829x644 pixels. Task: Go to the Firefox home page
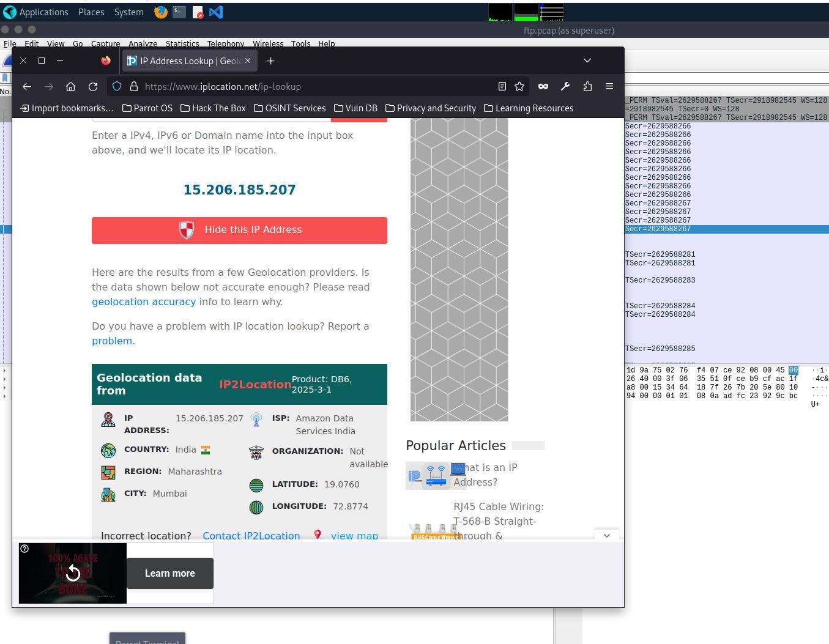click(71, 86)
